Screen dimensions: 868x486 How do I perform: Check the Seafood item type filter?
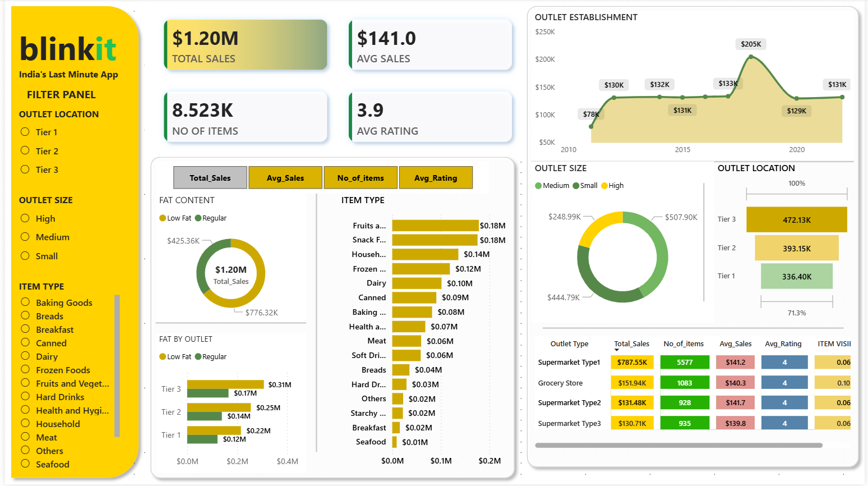click(24, 464)
